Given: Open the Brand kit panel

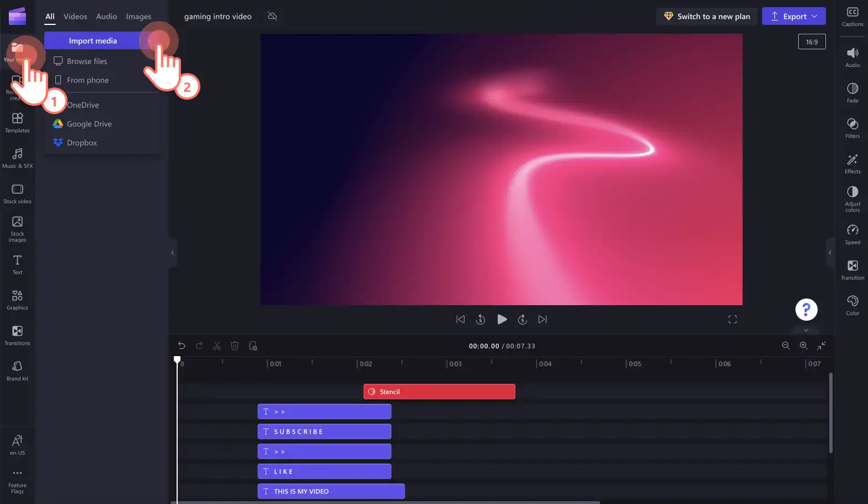Looking at the screenshot, I should [x=17, y=371].
